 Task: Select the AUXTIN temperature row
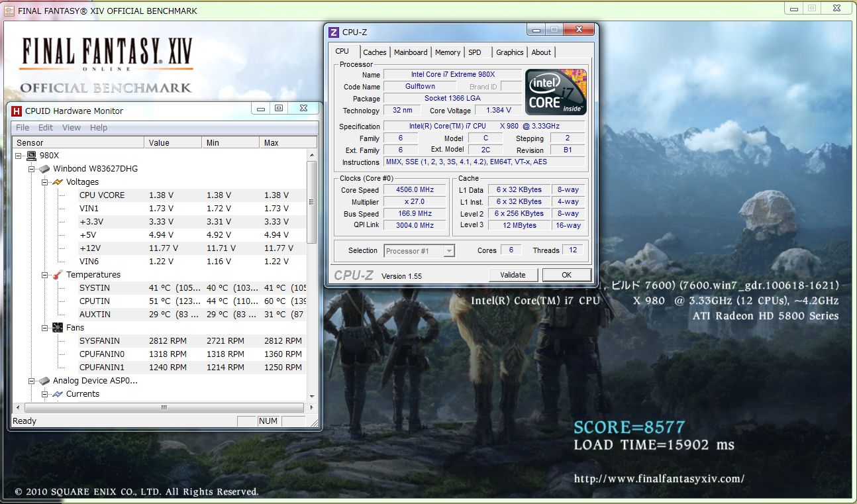click(x=192, y=315)
